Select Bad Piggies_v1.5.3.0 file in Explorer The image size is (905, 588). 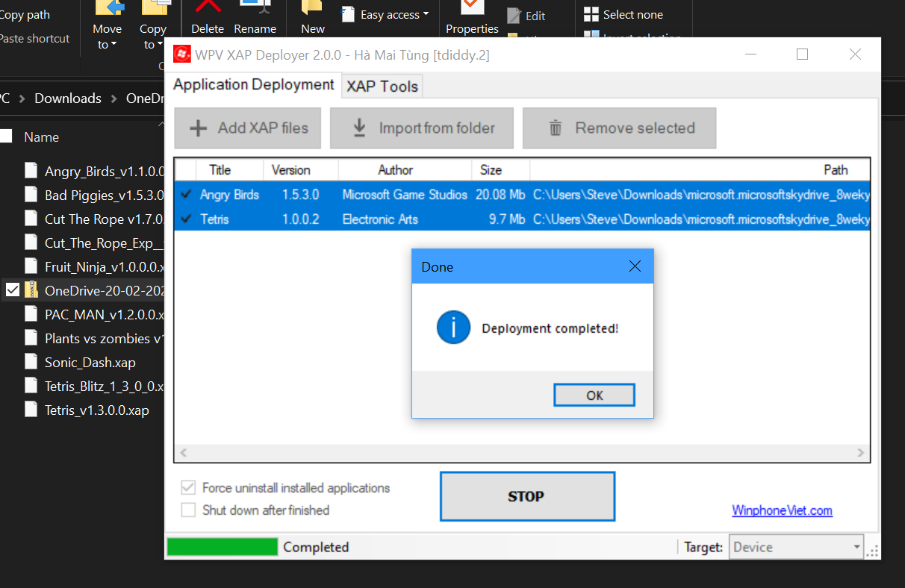[94, 195]
